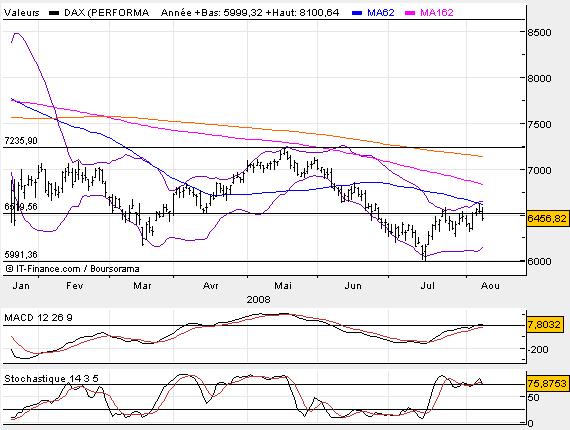Viewport: 570px width, 430px height.
Task: Click the 'Aou' month label on the axis
Action: [490, 286]
